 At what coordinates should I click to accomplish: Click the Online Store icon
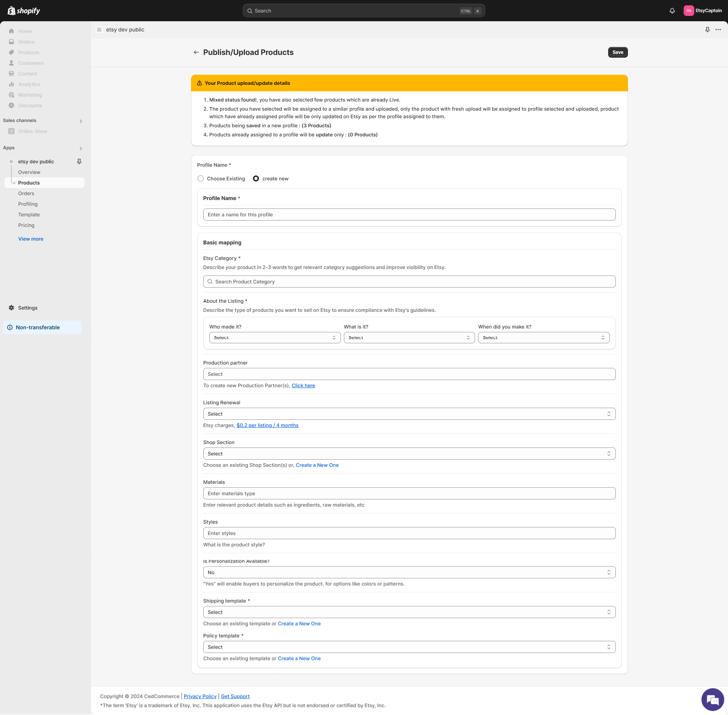tap(11, 131)
